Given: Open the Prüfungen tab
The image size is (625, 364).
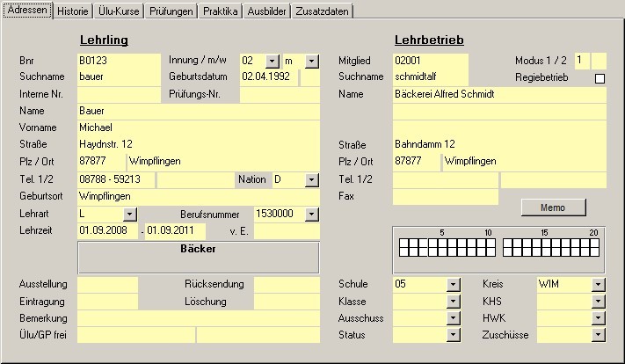Looking at the screenshot, I should click(x=169, y=11).
